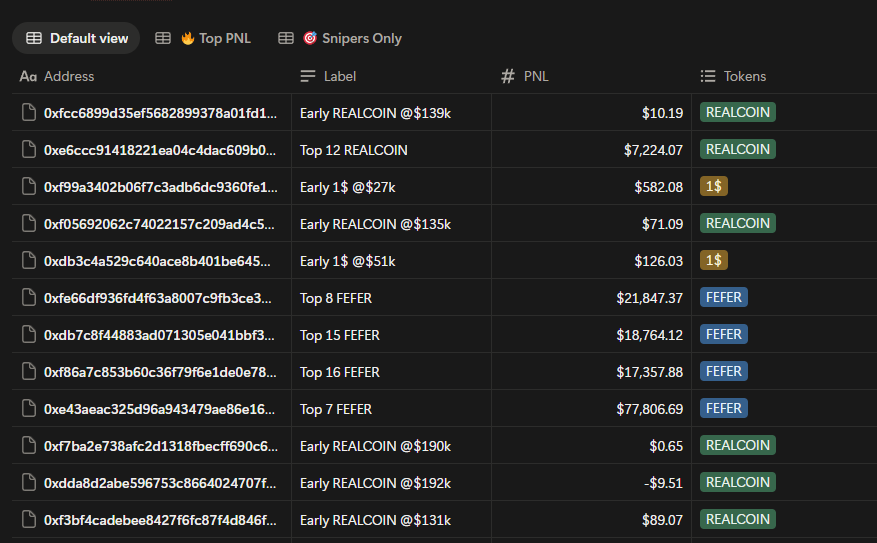Open address 0xe6ccc91418221ea04c4dac609b0

[x=160, y=150]
